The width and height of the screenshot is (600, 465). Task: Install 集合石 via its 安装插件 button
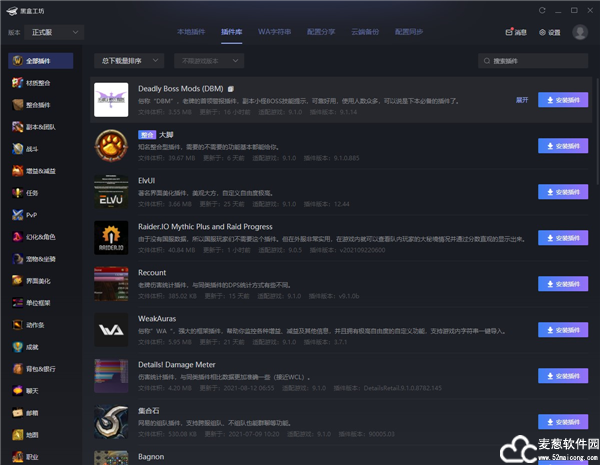(x=563, y=422)
